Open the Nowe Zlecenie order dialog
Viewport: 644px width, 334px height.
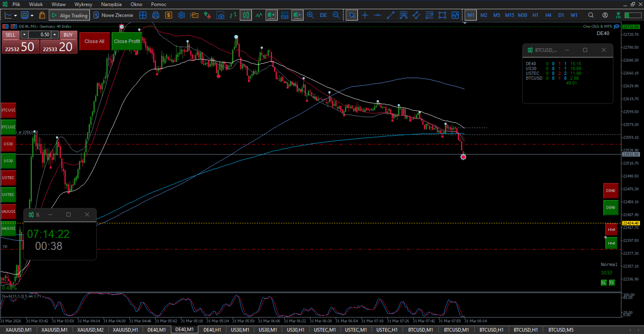point(113,15)
